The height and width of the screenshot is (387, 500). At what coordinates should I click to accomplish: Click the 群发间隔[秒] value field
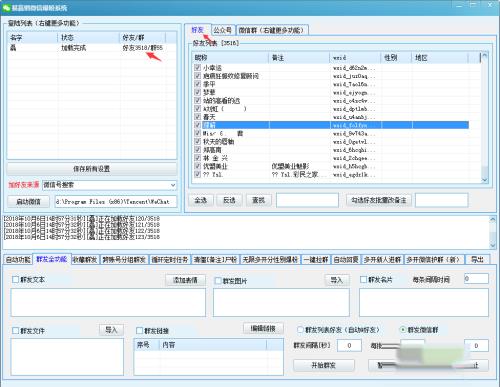point(349,345)
